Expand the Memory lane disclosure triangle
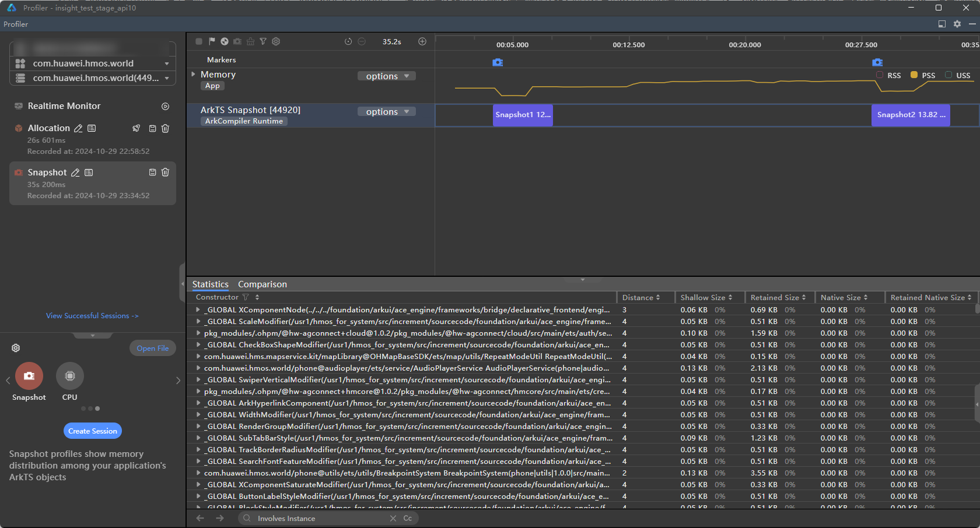This screenshot has height=528, width=980. pos(194,74)
